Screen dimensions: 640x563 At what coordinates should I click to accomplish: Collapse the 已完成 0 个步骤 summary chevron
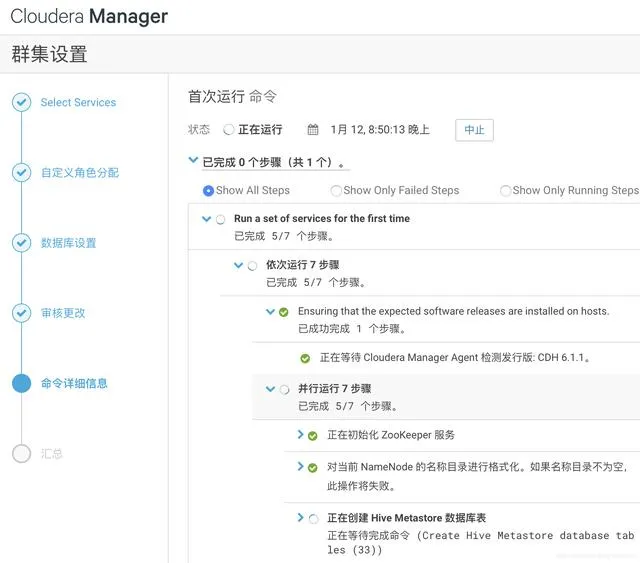(193, 160)
